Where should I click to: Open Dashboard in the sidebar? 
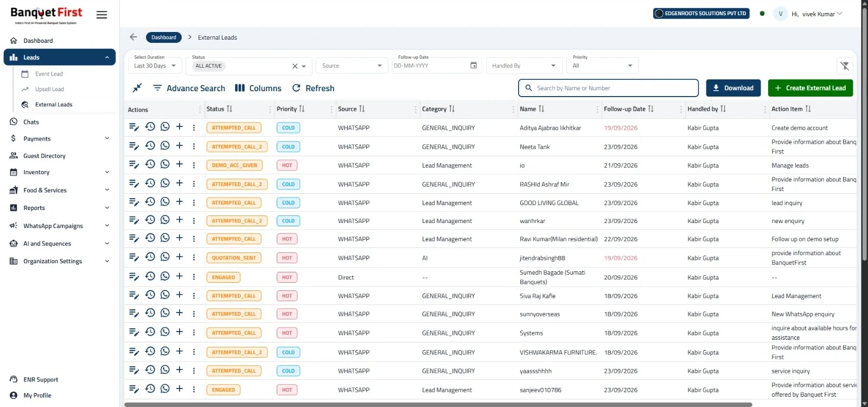38,41
